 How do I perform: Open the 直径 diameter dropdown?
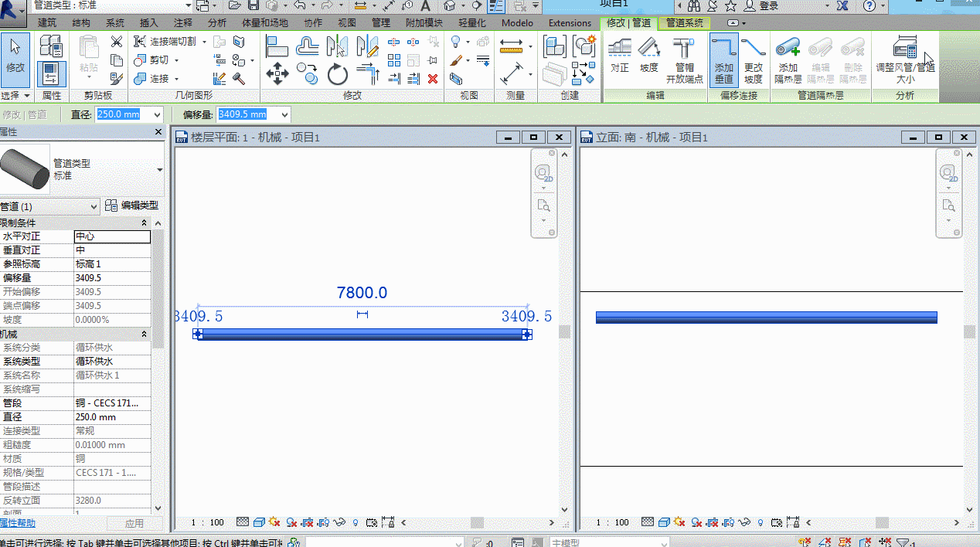pyautogui.click(x=158, y=114)
